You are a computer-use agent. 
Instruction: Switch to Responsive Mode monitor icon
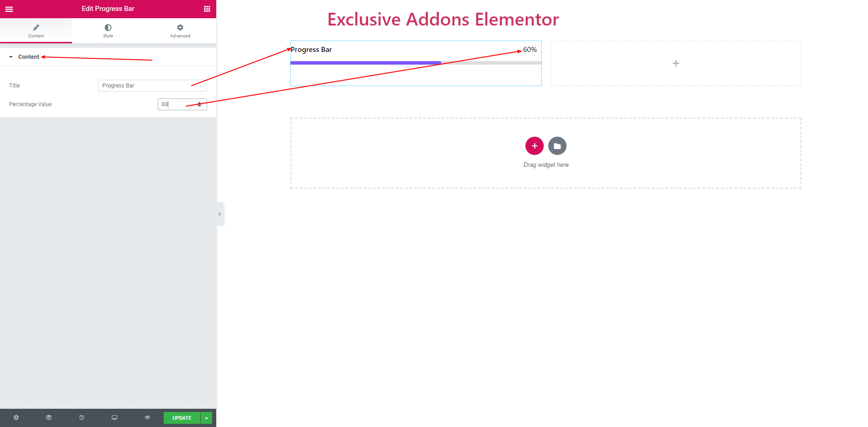pyautogui.click(x=114, y=417)
